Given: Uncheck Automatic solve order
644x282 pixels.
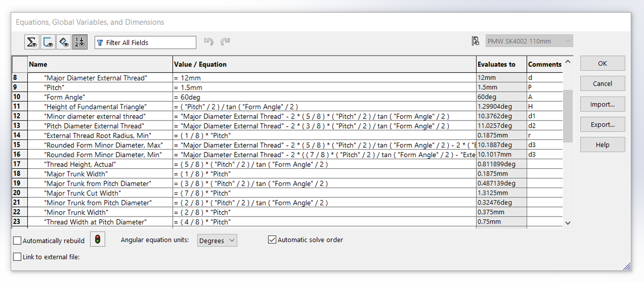Looking at the screenshot, I should pyautogui.click(x=272, y=240).
